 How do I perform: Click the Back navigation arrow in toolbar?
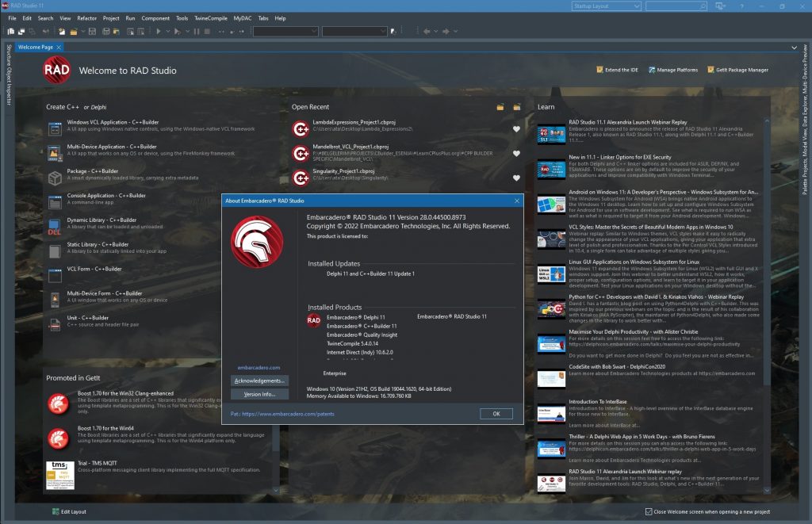click(x=427, y=32)
